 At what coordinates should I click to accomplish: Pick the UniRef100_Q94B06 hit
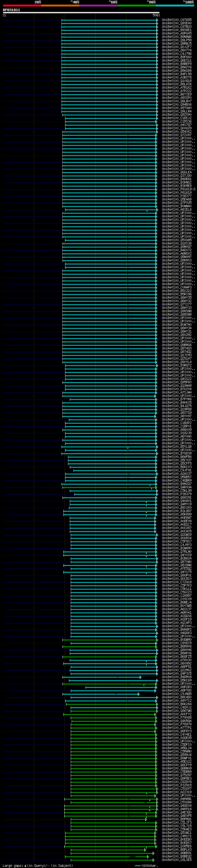(176, 104)
